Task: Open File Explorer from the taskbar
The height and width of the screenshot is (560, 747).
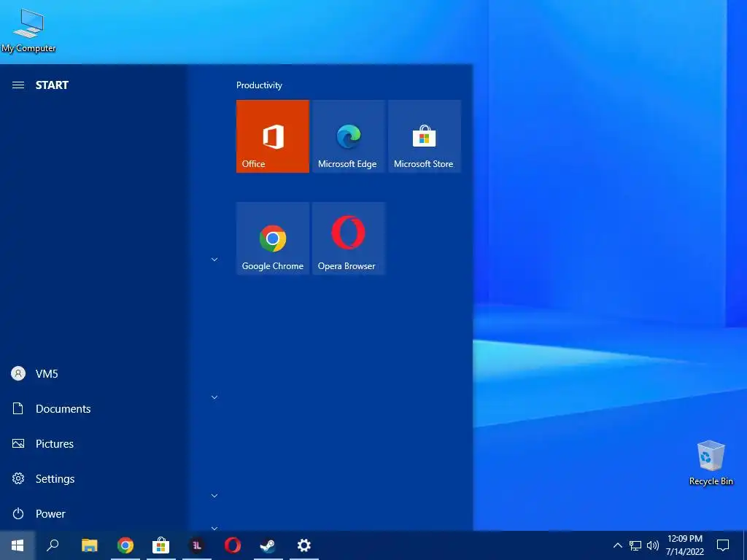Action: click(x=89, y=545)
